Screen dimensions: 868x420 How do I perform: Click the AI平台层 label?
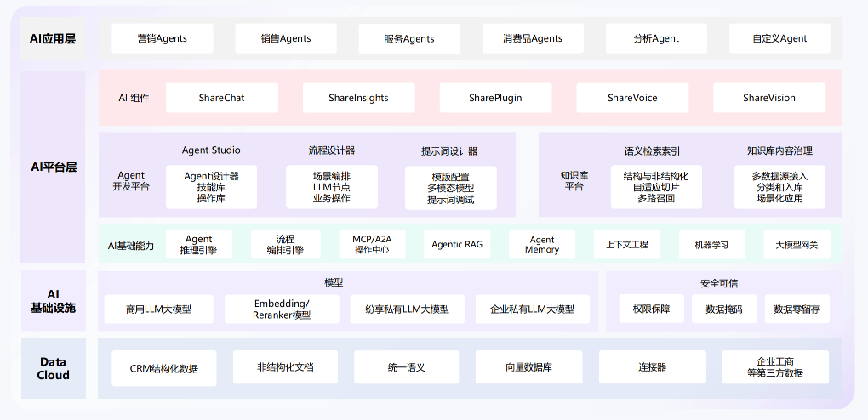click(53, 167)
